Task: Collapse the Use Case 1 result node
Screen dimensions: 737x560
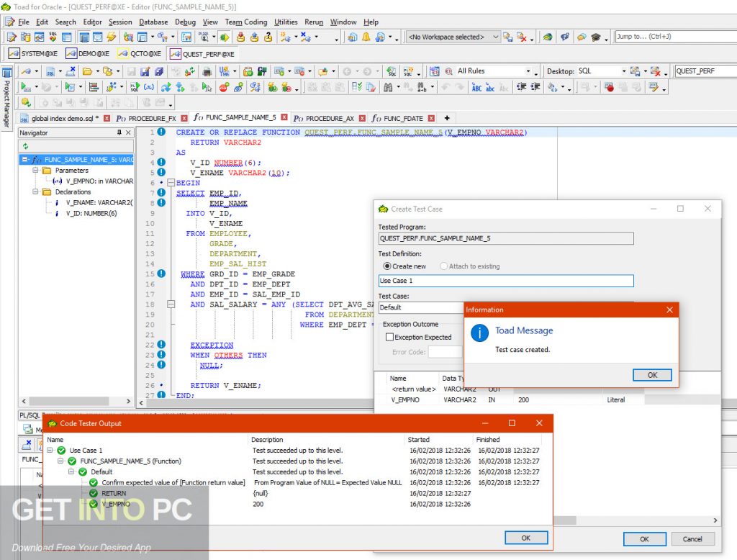Action: (x=50, y=450)
